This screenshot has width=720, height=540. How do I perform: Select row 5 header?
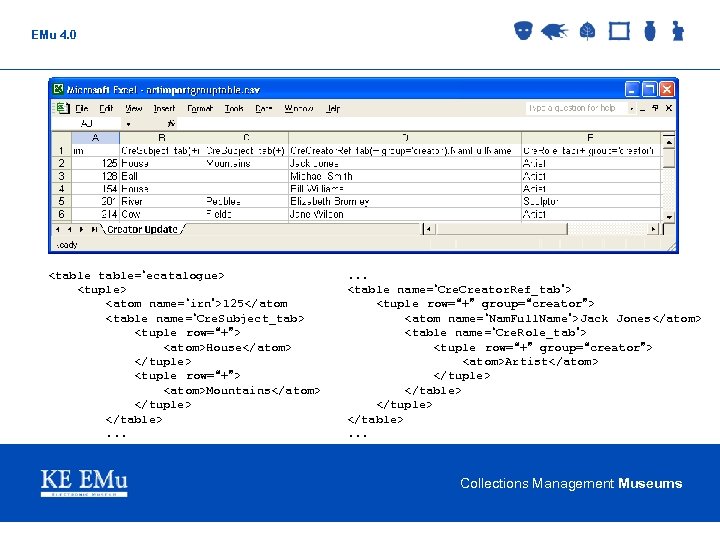coord(61,201)
